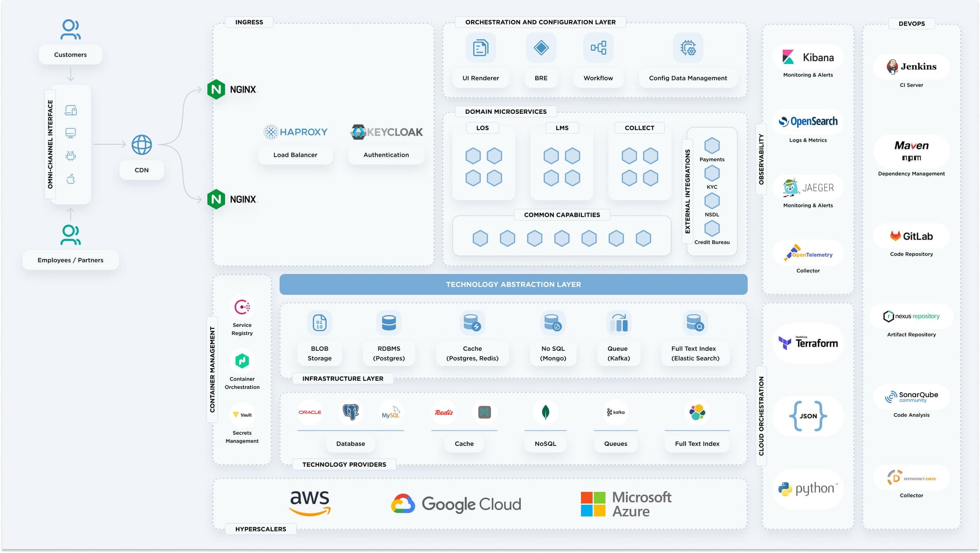This screenshot has width=980, height=553.
Task: Open the Credit Bureau integration link
Action: click(712, 242)
